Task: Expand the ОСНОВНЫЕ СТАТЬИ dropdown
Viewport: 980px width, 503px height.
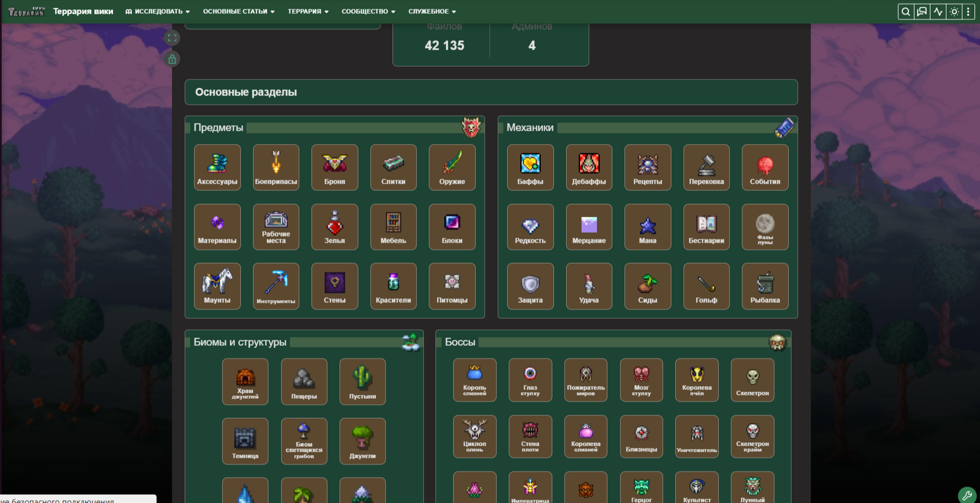Action: (x=239, y=12)
